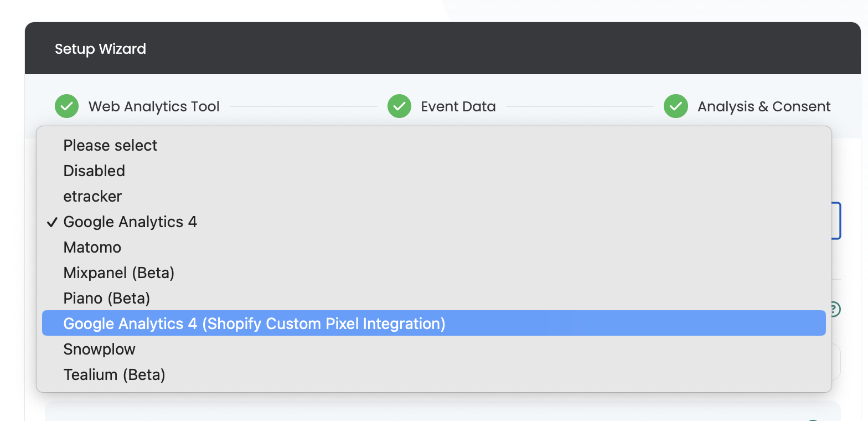Click the green check icon beside Analysis & Consent
The image size is (868, 421).
tap(675, 106)
